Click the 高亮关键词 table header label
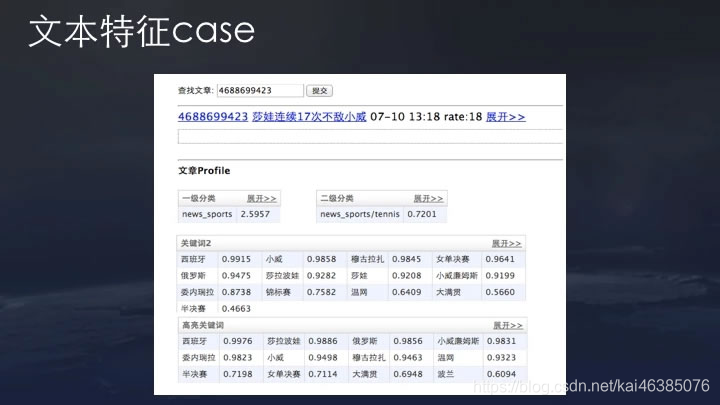Image resolution: width=720 pixels, height=405 pixels. pos(203,325)
